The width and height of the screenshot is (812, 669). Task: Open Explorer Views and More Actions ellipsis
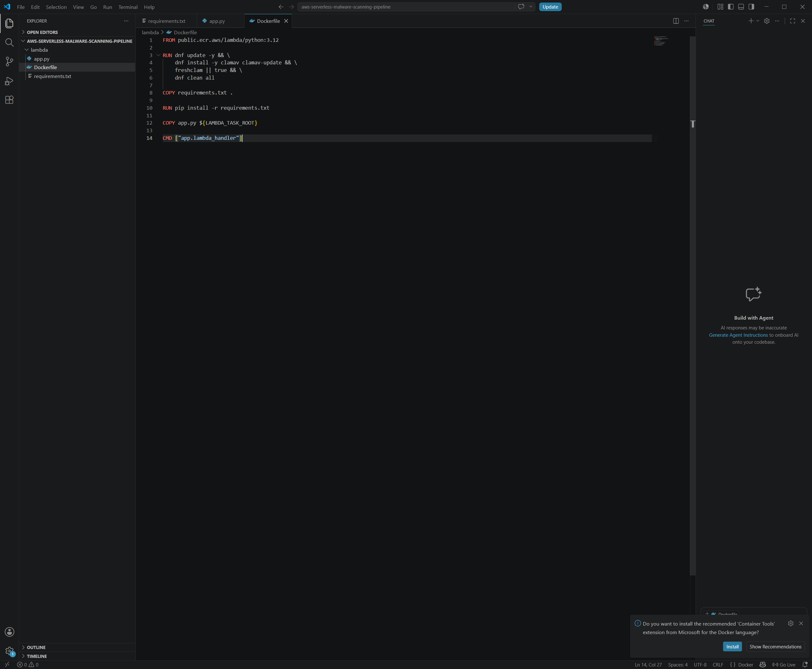point(126,21)
